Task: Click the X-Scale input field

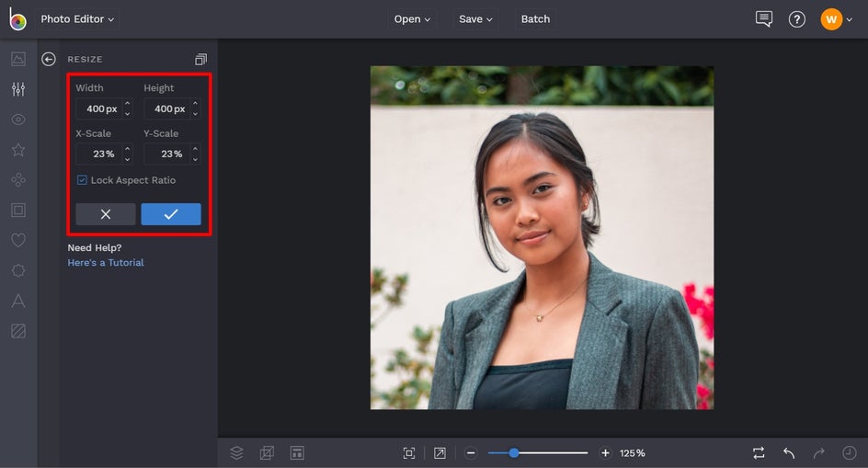Action: click(x=99, y=154)
